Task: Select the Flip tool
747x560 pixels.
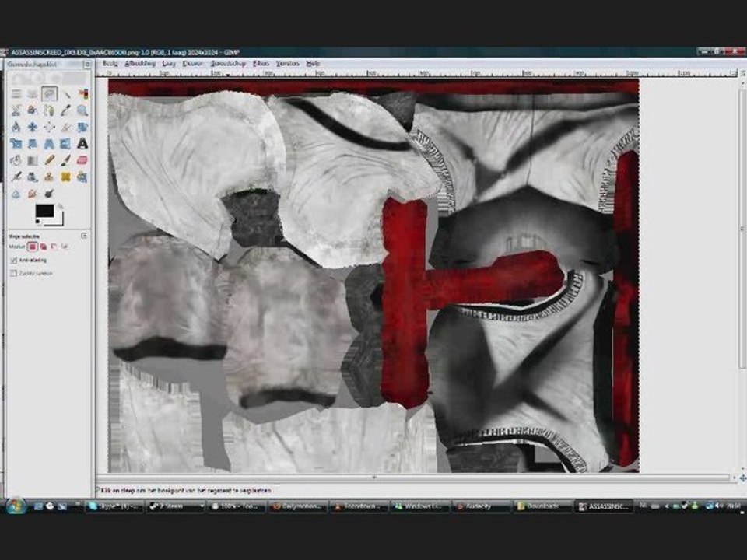Action: coord(65,143)
